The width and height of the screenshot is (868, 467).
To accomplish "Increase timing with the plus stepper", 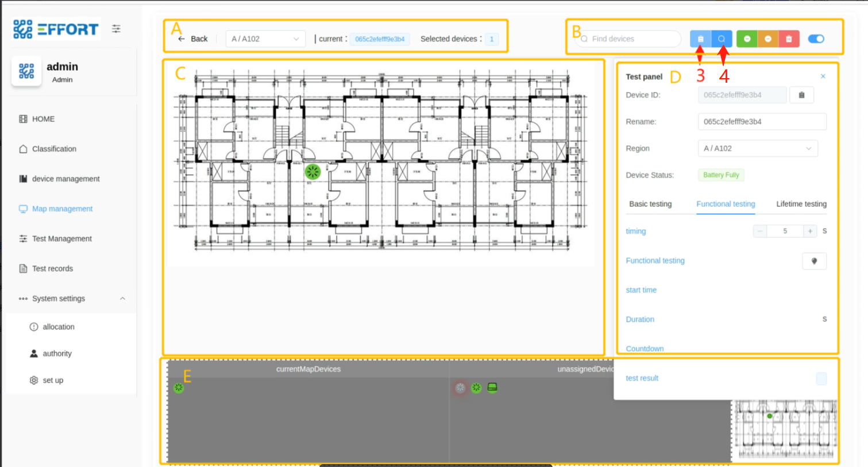I will (810, 231).
